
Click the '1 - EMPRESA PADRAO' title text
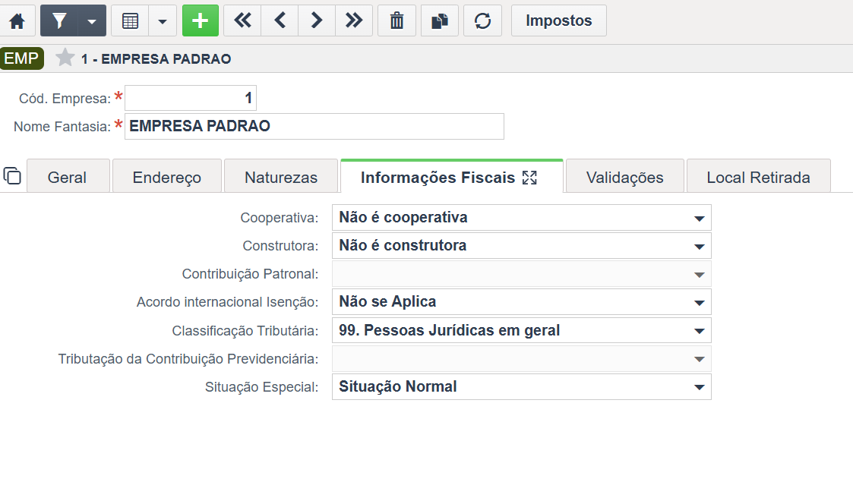[x=156, y=58]
